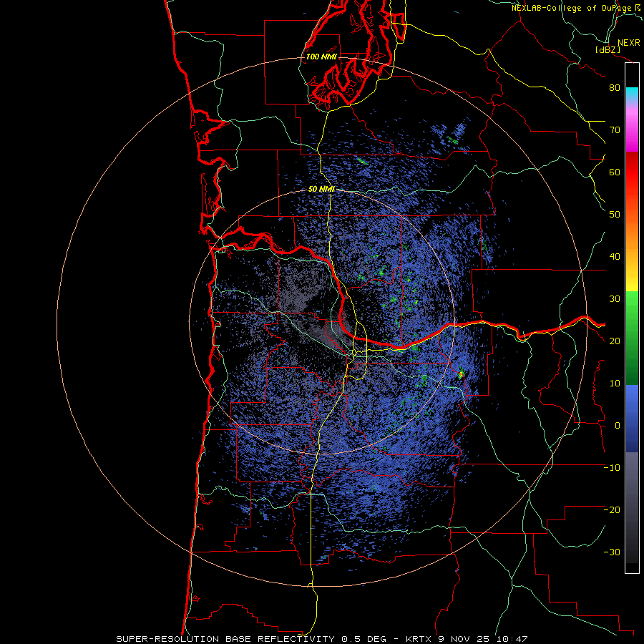Click the 60 value on dBZ scale
Viewport: 644px width, 644px height.
(x=615, y=172)
